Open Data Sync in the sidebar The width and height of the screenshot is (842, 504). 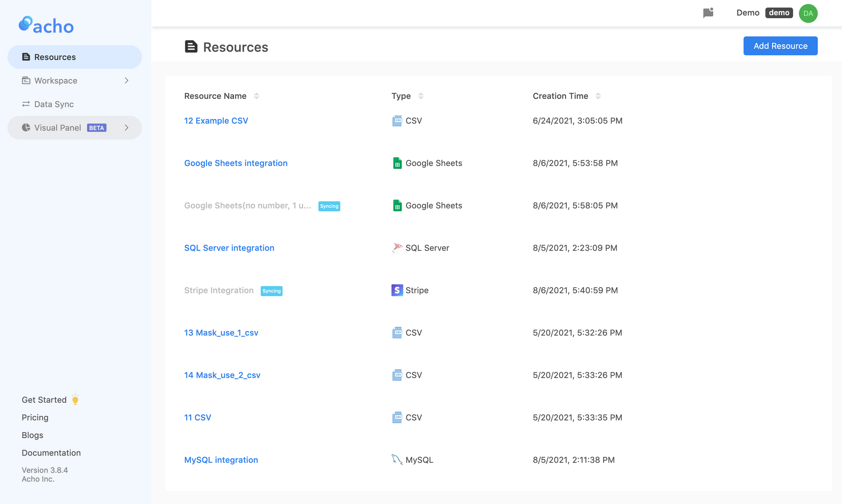click(x=75, y=104)
